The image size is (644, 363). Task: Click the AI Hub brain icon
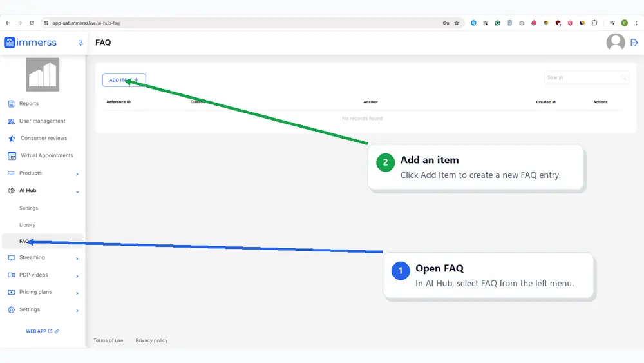coord(11,190)
